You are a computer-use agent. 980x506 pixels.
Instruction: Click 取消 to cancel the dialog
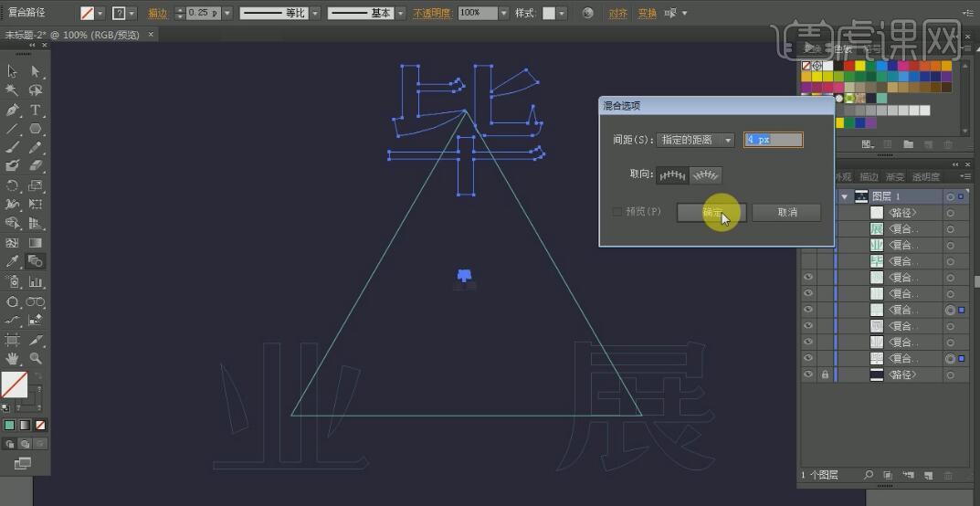(786, 212)
